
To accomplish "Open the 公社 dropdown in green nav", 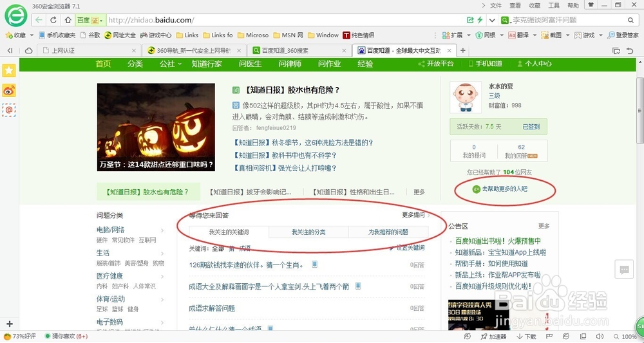I will [x=171, y=64].
